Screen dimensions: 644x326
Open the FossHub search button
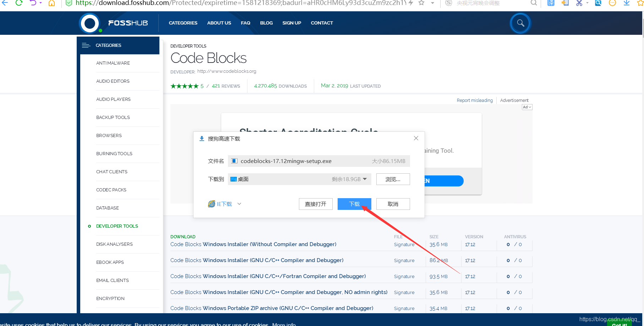[x=520, y=23]
